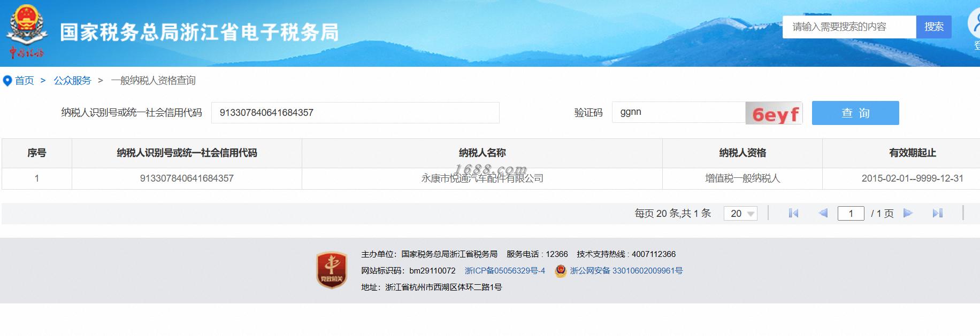The height and width of the screenshot is (336, 980).
Task: Click the 验证码 label
Action: (x=588, y=113)
